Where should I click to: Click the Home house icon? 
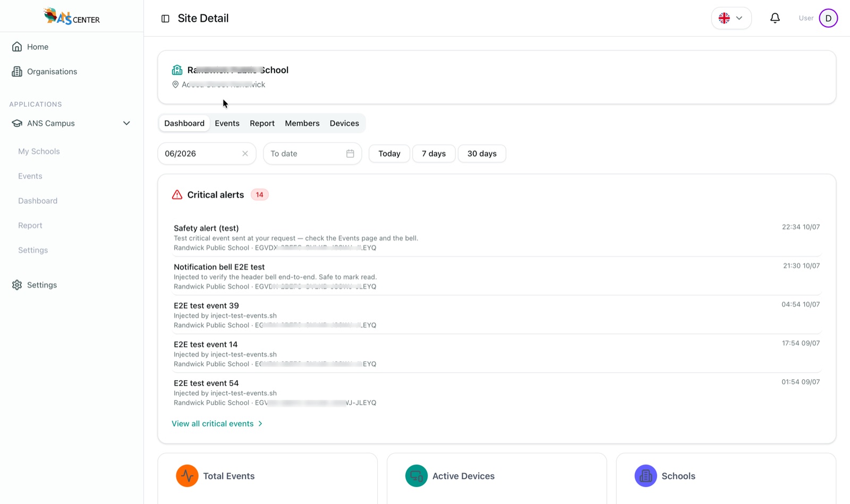(x=17, y=47)
